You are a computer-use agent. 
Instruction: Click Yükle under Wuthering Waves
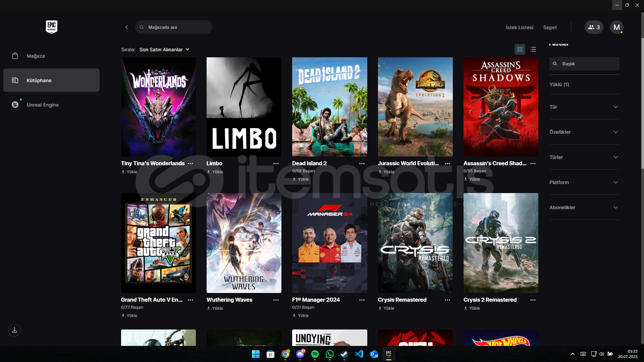point(215,308)
